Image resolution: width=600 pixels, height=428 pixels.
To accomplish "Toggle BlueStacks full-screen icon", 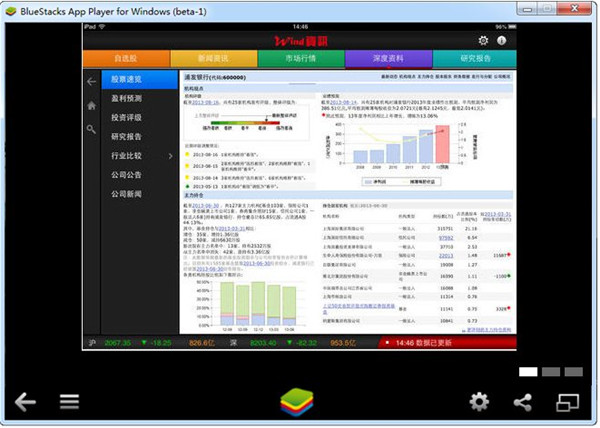I will tap(567, 403).
